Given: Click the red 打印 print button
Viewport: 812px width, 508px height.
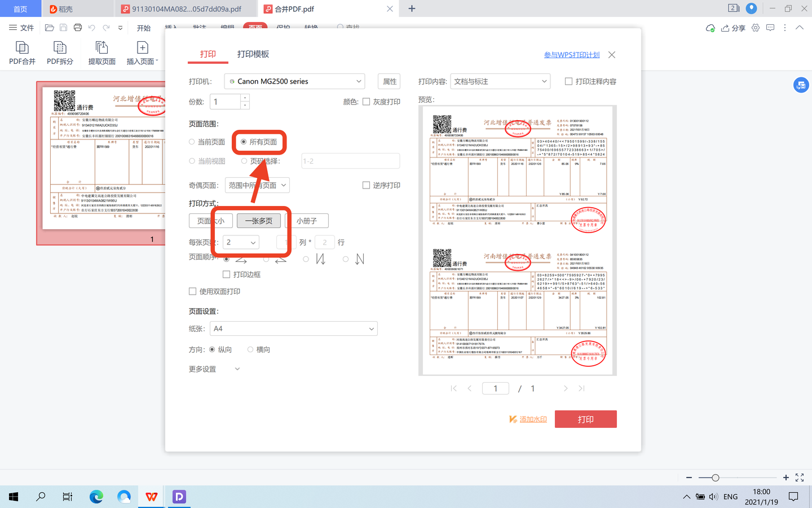Looking at the screenshot, I should (x=586, y=419).
